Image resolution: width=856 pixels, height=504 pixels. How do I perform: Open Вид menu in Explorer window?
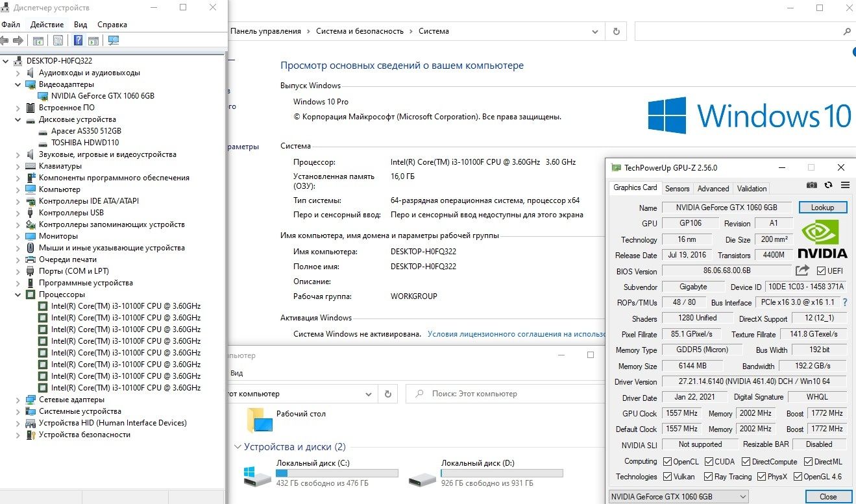pyautogui.click(x=236, y=373)
